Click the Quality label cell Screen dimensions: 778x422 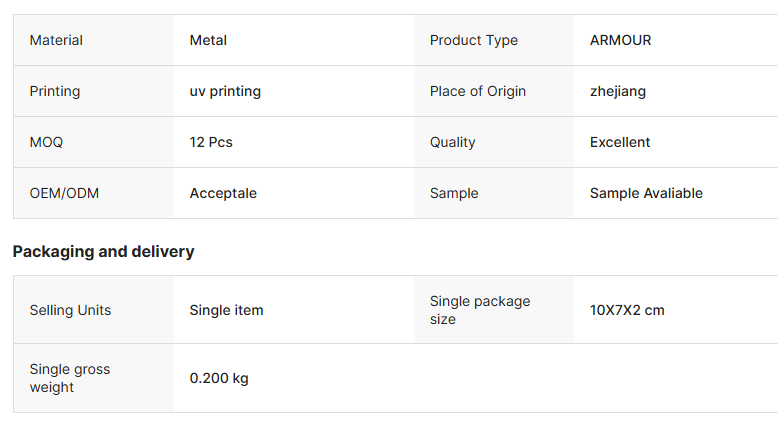tap(452, 142)
